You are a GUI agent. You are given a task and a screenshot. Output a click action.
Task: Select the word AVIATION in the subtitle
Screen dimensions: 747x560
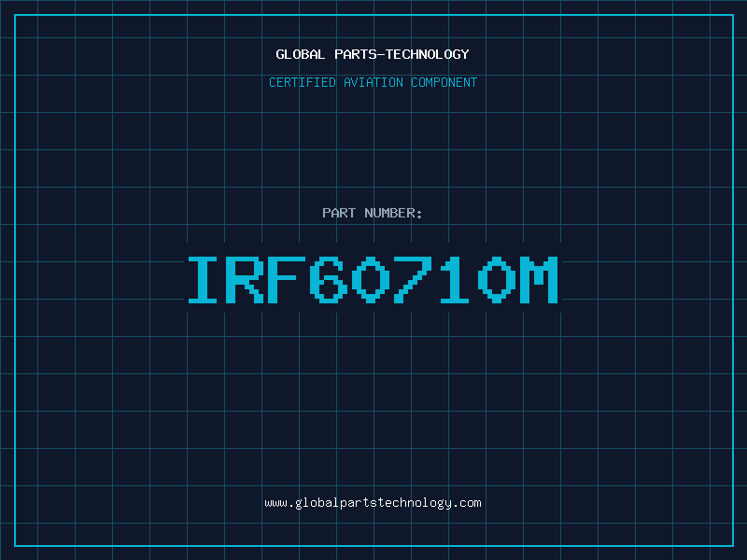[x=373, y=82]
